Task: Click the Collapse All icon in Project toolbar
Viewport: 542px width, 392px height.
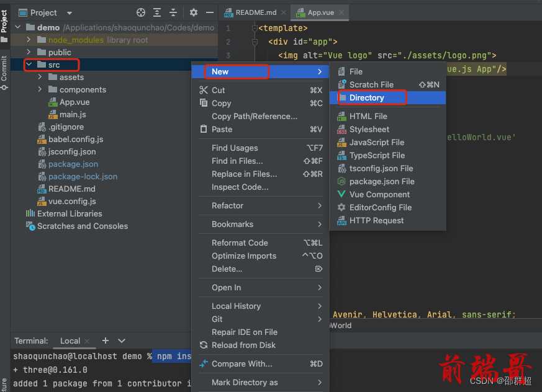Action: click(173, 13)
